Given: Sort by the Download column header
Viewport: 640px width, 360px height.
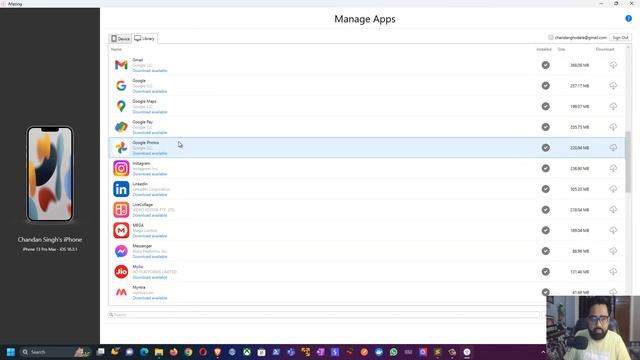Looking at the screenshot, I should (x=605, y=49).
